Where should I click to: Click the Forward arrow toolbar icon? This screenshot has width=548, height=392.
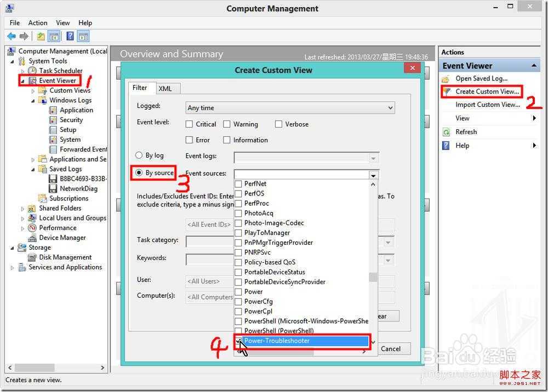tap(24, 36)
